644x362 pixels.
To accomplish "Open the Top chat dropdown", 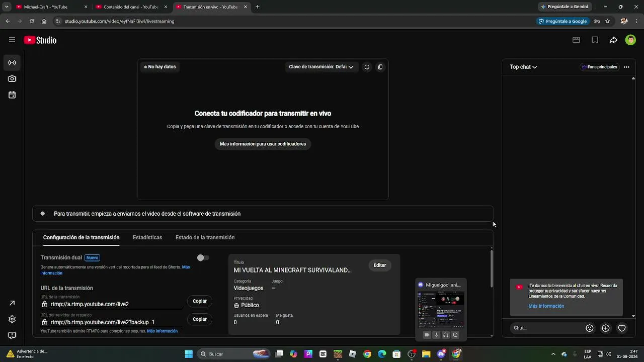I will (x=523, y=67).
